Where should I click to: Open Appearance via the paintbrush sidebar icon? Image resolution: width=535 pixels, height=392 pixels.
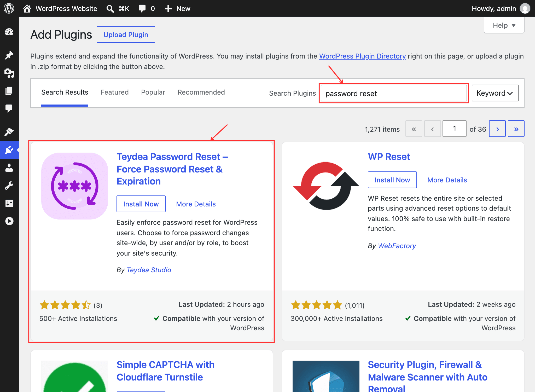coord(9,132)
